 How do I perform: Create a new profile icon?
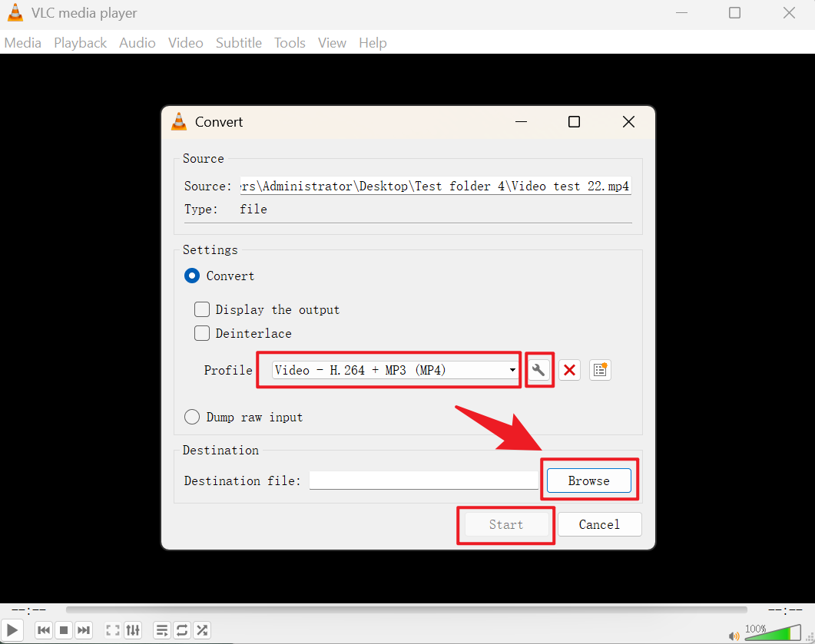tap(601, 370)
